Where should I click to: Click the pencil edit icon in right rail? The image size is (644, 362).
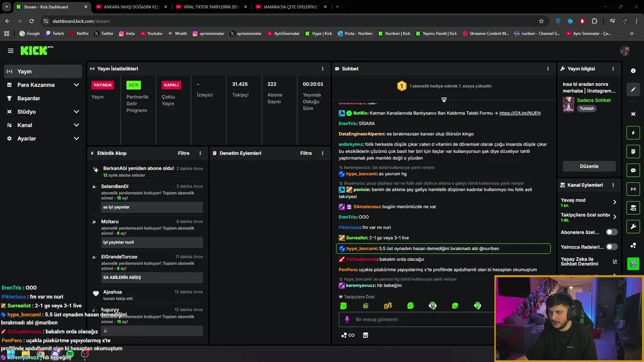pos(633,89)
